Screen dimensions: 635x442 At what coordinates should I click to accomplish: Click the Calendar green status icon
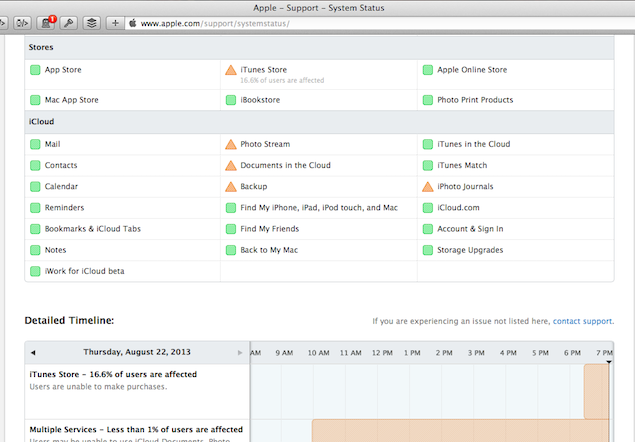pyautogui.click(x=35, y=186)
